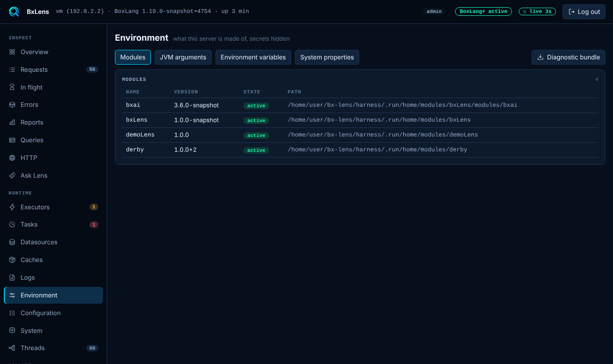Viewport: 613px width, 364px height.
Task: Download the Diagnostic bundle
Action: (x=568, y=57)
